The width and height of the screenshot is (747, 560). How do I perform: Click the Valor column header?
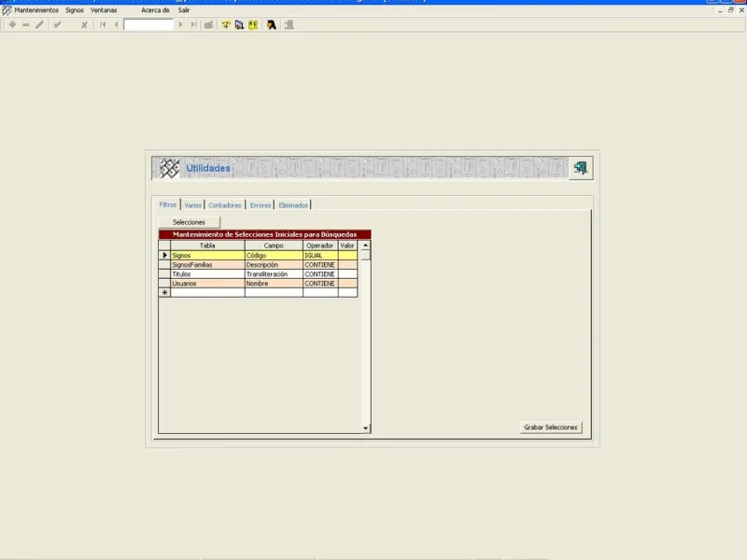click(x=347, y=245)
